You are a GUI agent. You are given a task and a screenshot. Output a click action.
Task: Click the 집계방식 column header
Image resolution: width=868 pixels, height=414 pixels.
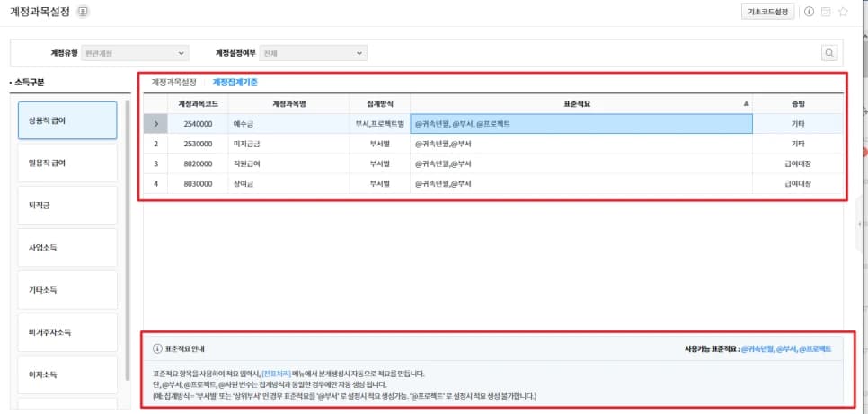pyautogui.click(x=380, y=103)
